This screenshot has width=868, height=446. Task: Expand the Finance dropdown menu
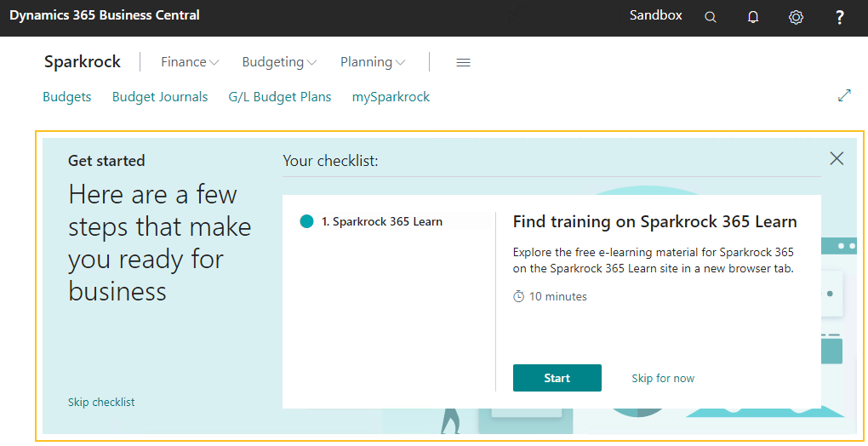[x=190, y=62]
